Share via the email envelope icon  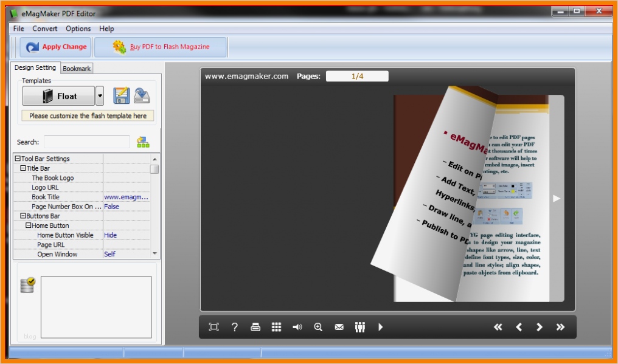(338, 327)
